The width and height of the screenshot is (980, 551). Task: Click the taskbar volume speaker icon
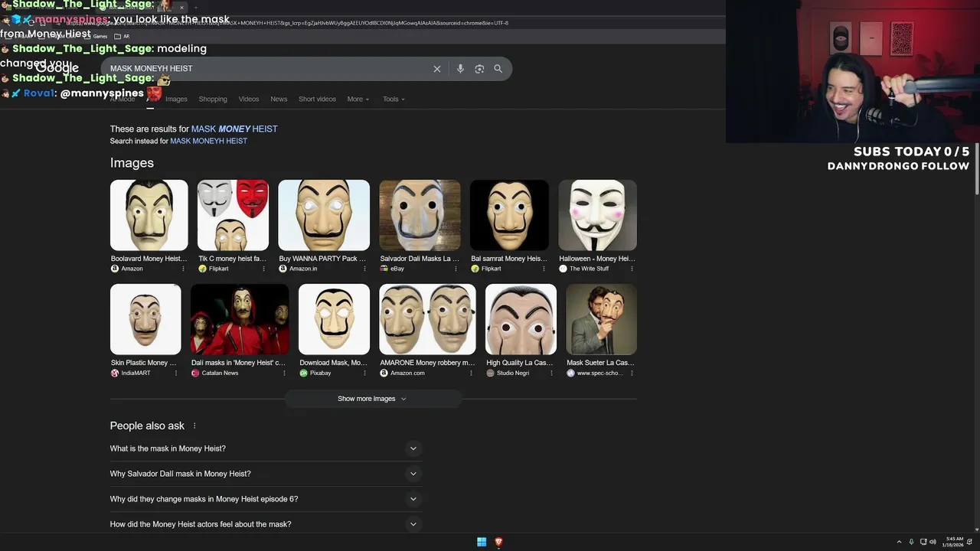[933, 542]
